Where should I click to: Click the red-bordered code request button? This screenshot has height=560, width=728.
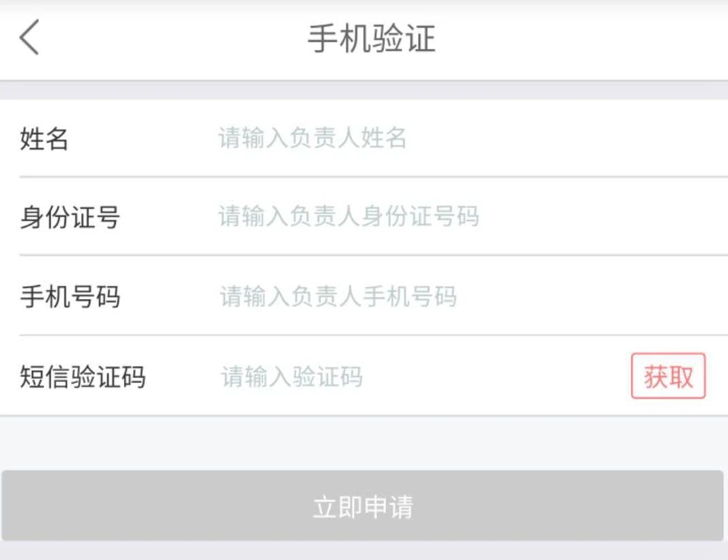click(670, 377)
